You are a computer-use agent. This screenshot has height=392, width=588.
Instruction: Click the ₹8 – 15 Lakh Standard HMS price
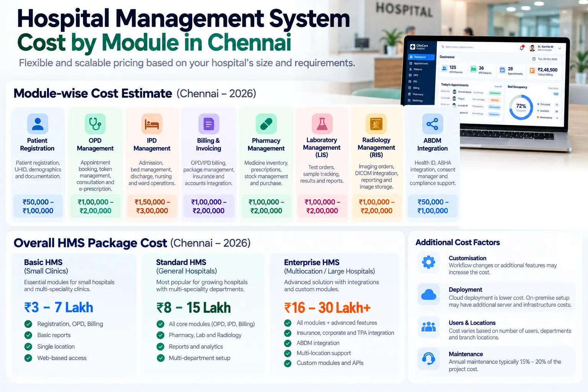(193, 307)
